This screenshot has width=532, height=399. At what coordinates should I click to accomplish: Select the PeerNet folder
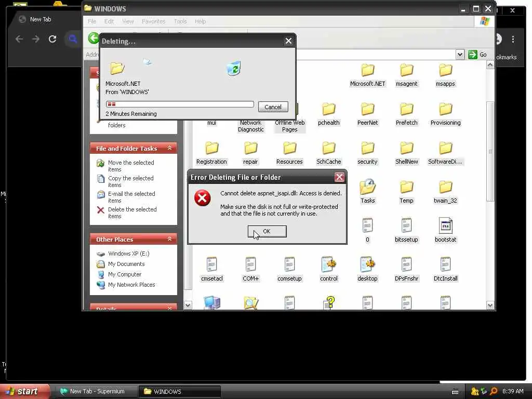pyautogui.click(x=367, y=114)
